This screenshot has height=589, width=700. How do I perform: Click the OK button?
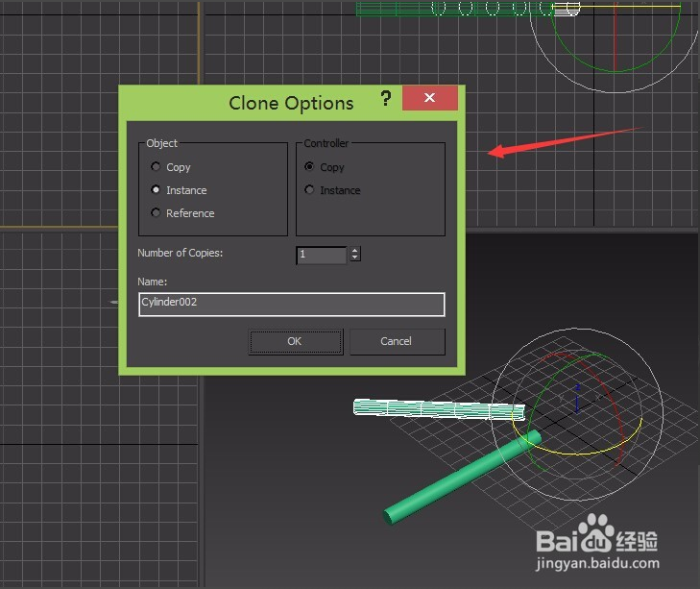[x=295, y=341]
